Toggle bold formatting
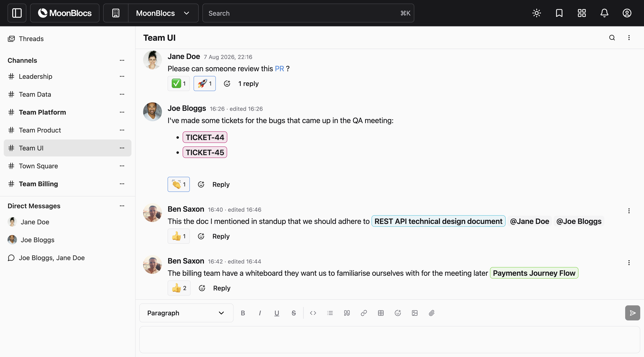Viewport: 644px width, 357px height. (243, 313)
